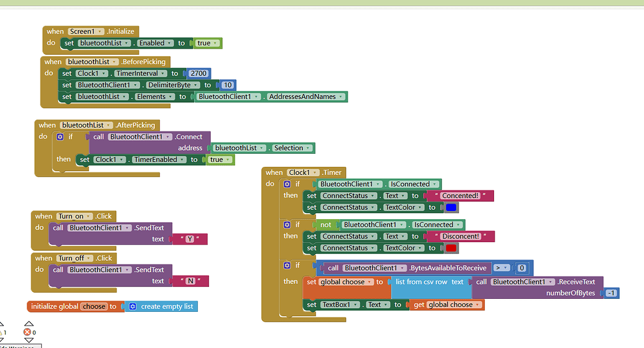Pick the red TextColor swatch
This screenshot has height=348, width=644.
pos(451,248)
